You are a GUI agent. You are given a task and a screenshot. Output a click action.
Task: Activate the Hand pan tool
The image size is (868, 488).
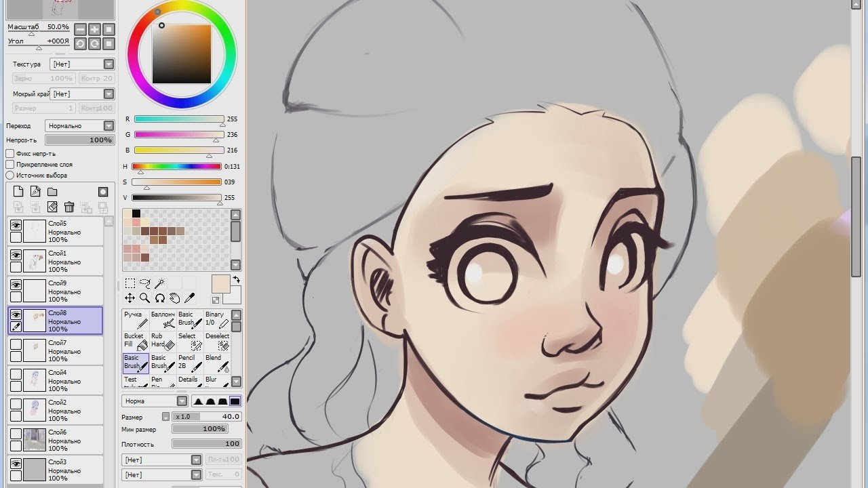174,298
